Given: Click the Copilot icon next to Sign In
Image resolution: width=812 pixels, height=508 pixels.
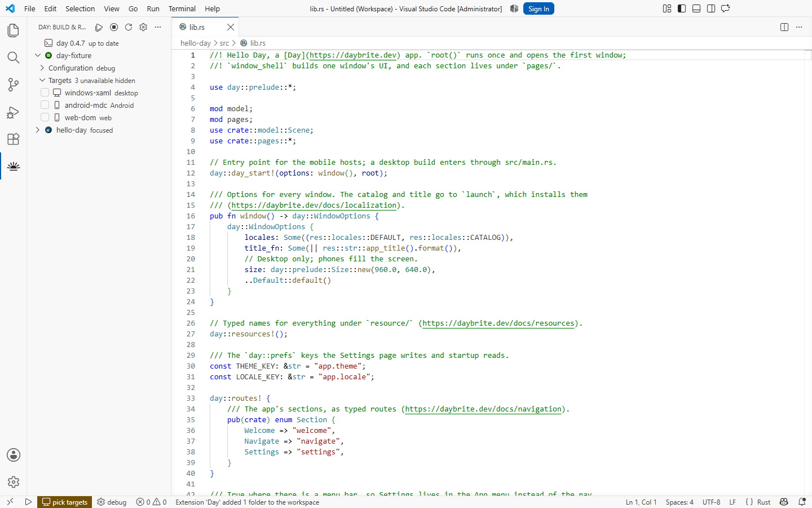Looking at the screenshot, I should click(x=514, y=8).
